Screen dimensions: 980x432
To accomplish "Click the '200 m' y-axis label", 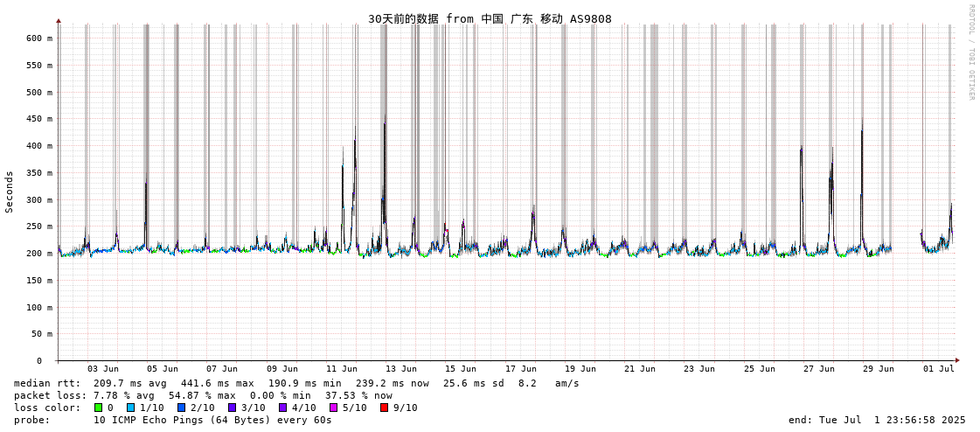I will (39, 254).
